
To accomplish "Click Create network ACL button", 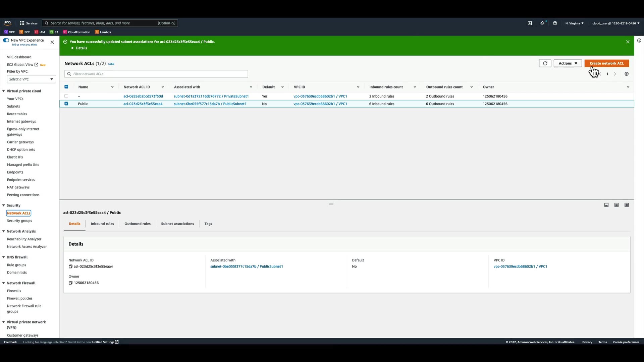I will click(606, 63).
